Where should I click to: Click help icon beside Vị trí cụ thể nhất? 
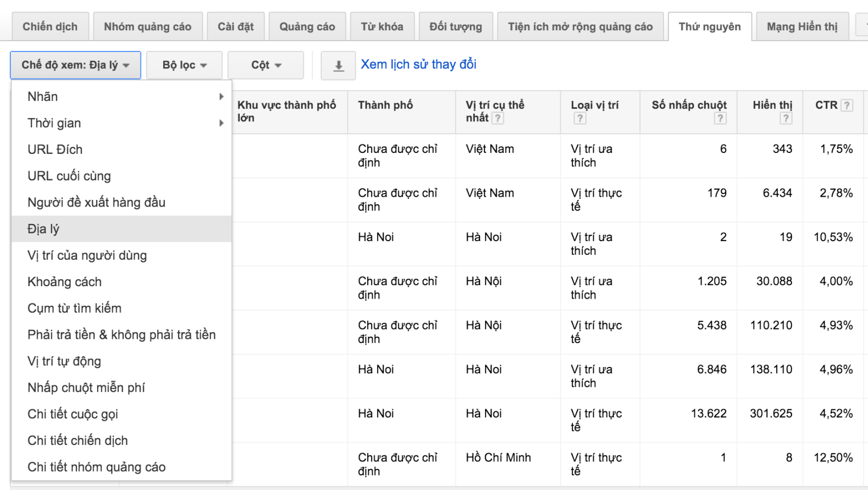click(x=497, y=118)
